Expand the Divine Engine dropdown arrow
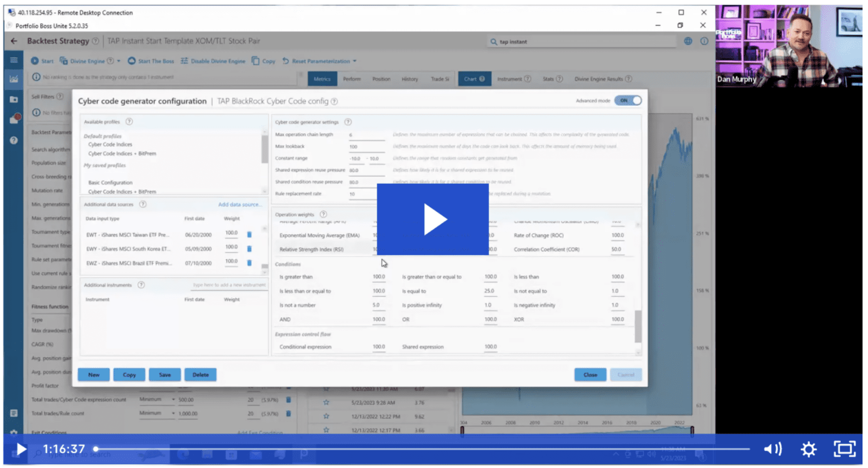The width and height of the screenshot is (868, 468). tap(119, 61)
